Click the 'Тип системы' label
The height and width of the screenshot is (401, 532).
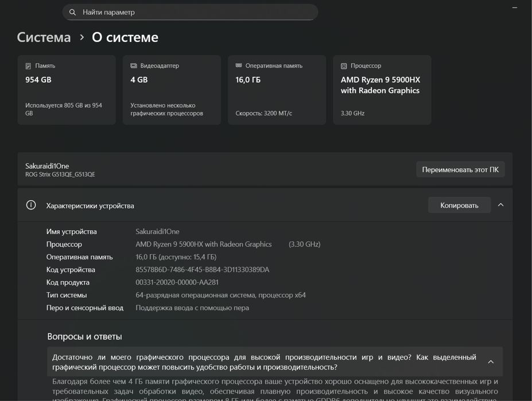pos(67,295)
